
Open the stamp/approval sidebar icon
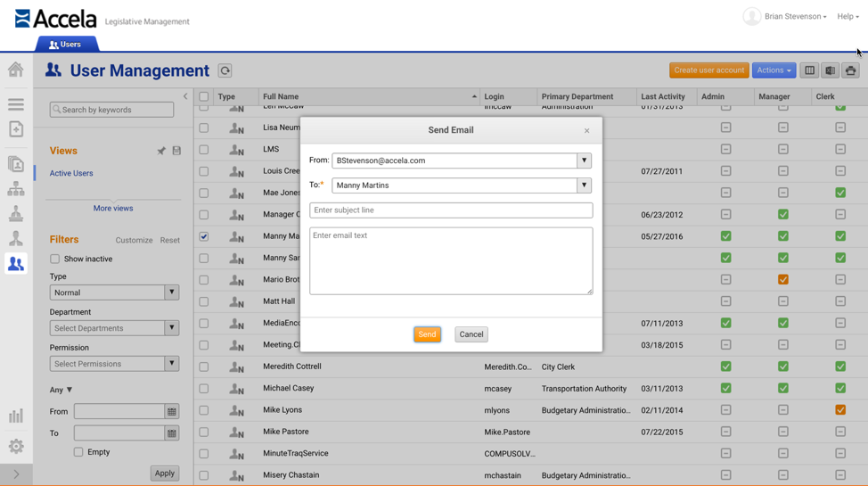coord(15,214)
